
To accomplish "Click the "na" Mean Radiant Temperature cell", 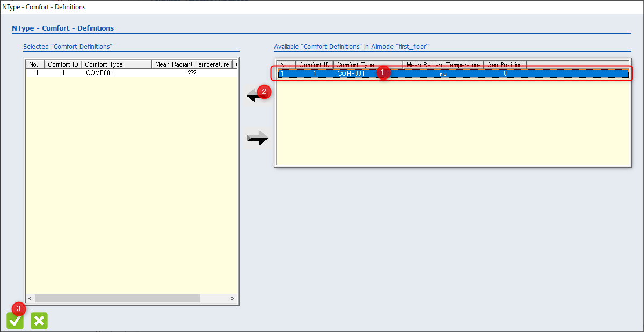I will pos(443,74).
